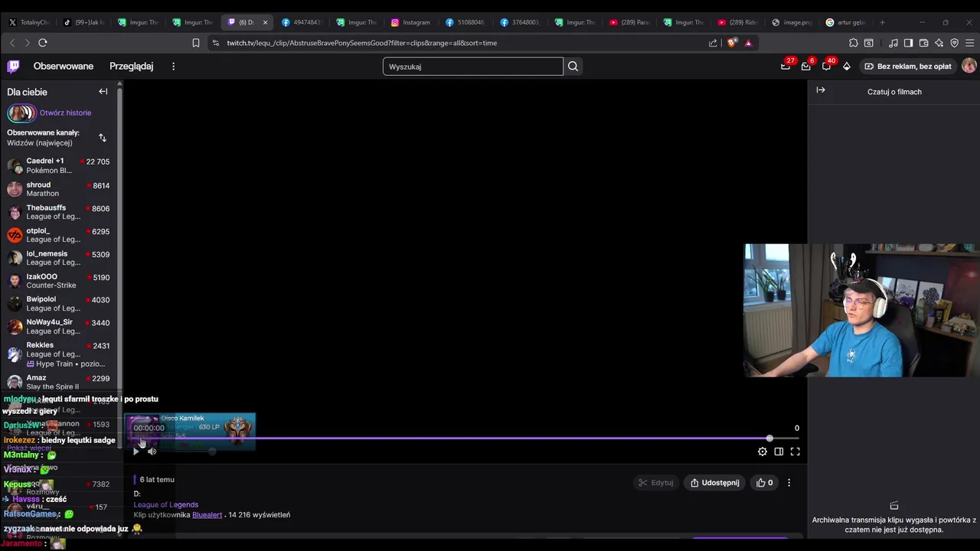Mute the clip volume
This screenshot has width=980, height=551.
(x=152, y=452)
